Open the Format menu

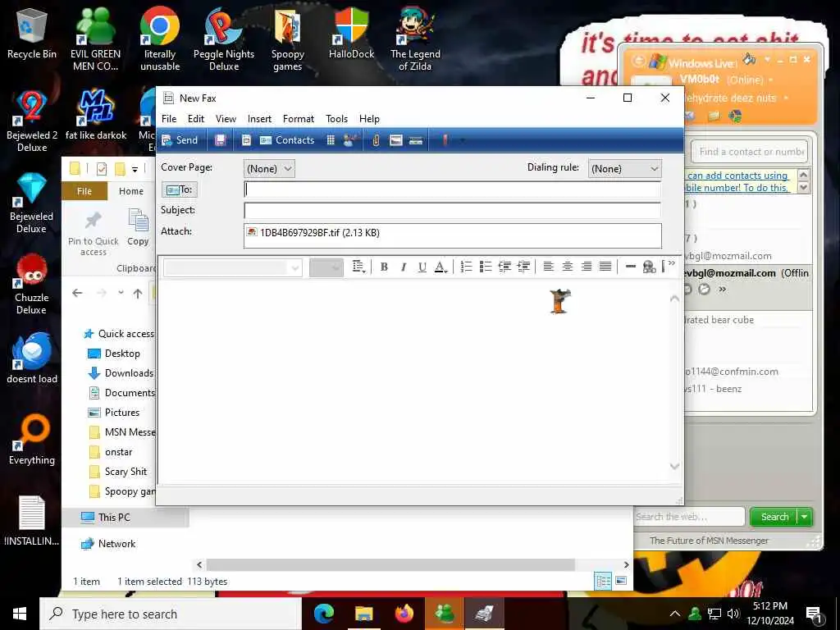[x=299, y=119]
